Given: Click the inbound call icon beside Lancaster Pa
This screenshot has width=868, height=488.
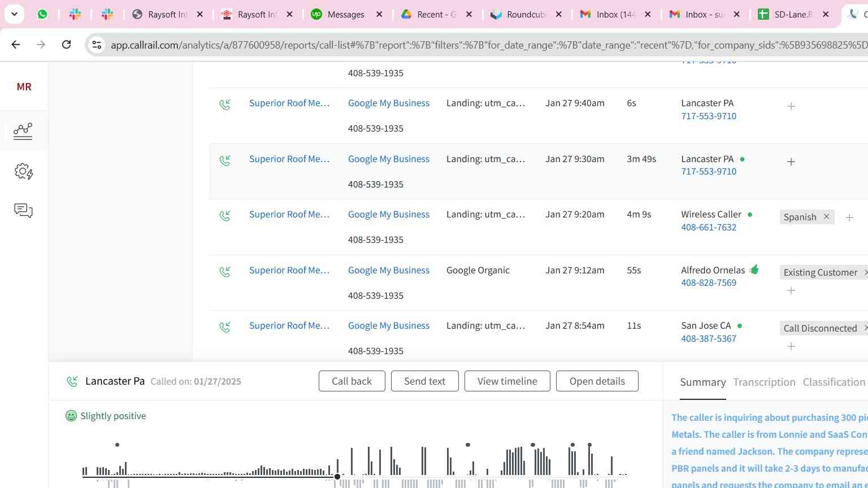Looking at the screenshot, I should click(x=72, y=382).
